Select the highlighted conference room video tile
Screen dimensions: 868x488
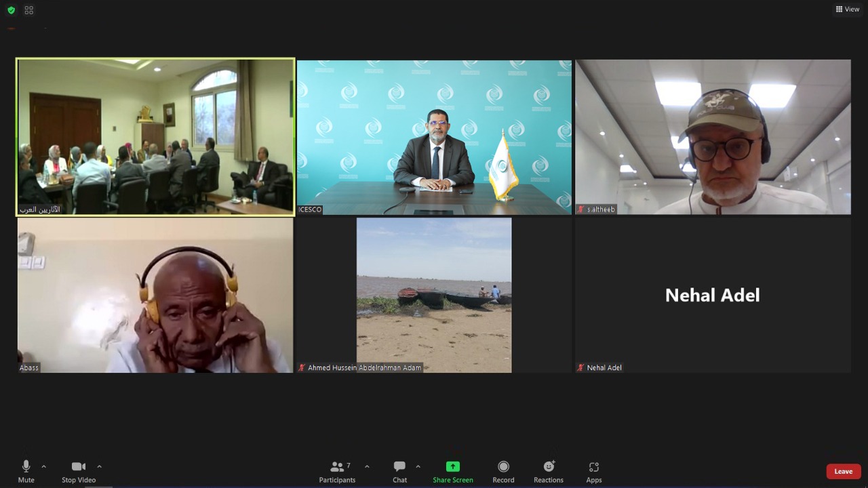coord(155,137)
